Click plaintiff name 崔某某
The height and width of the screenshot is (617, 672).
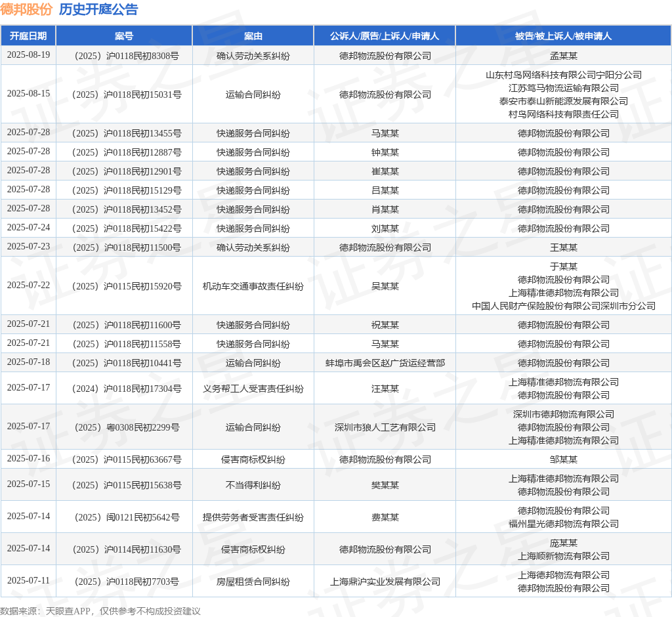coord(385,171)
